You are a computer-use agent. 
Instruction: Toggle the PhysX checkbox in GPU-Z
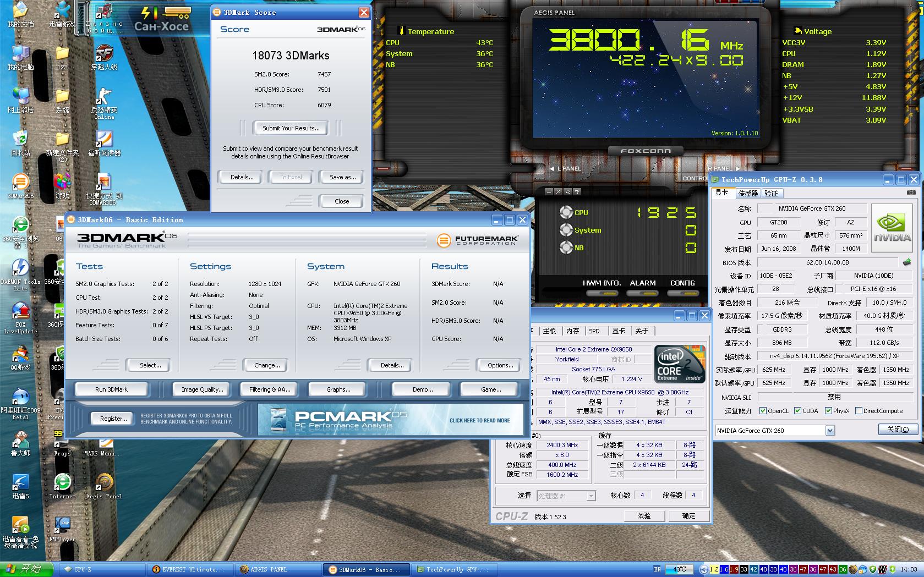(x=828, y=411)
